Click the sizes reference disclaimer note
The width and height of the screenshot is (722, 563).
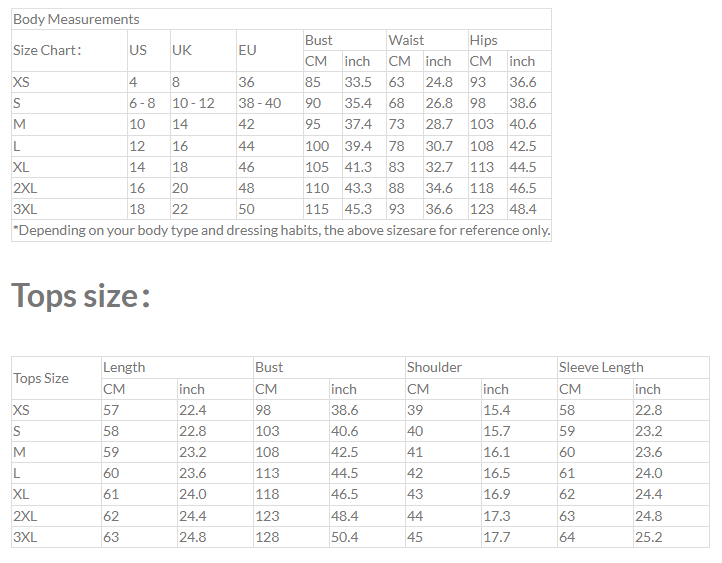click(x=280, y=230)
